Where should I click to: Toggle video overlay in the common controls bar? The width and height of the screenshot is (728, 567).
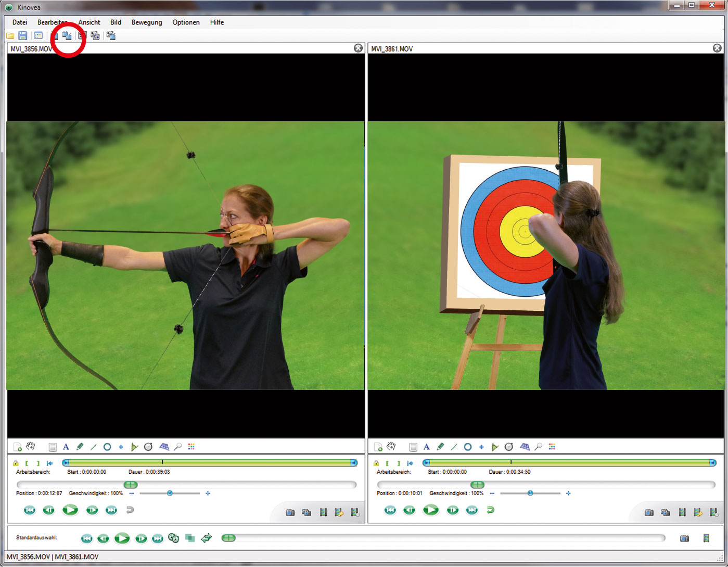pyautogui.click(x=190, y=538)
